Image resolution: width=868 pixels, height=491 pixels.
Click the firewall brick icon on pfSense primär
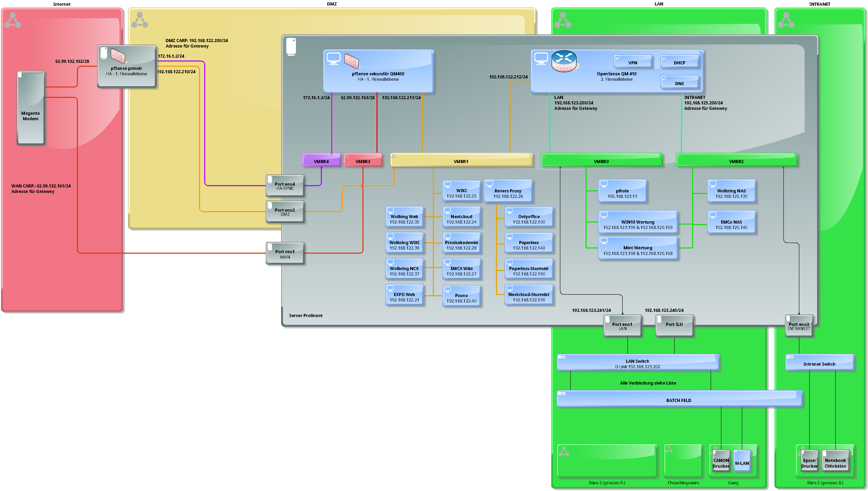coord(118,56)
